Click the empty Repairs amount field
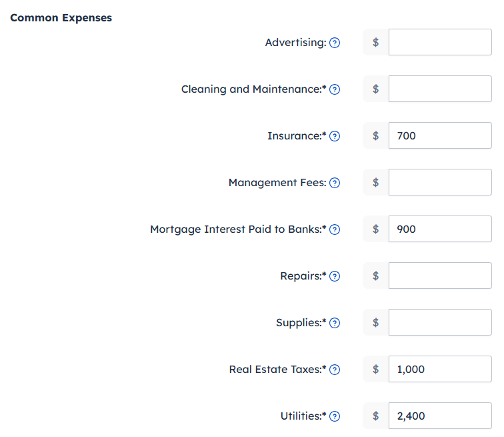 [x=440, y=276]
